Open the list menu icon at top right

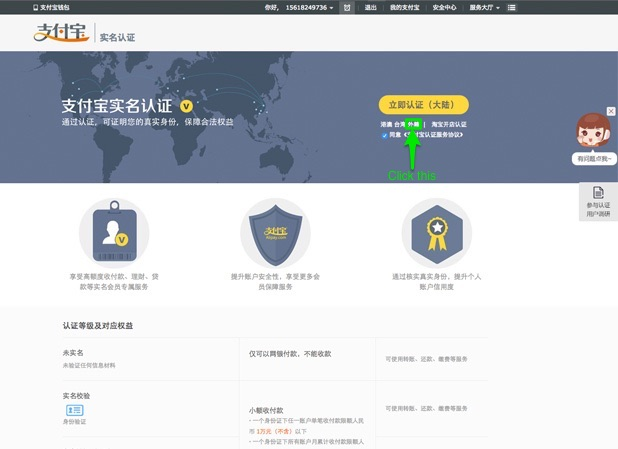tap(512, 7)
